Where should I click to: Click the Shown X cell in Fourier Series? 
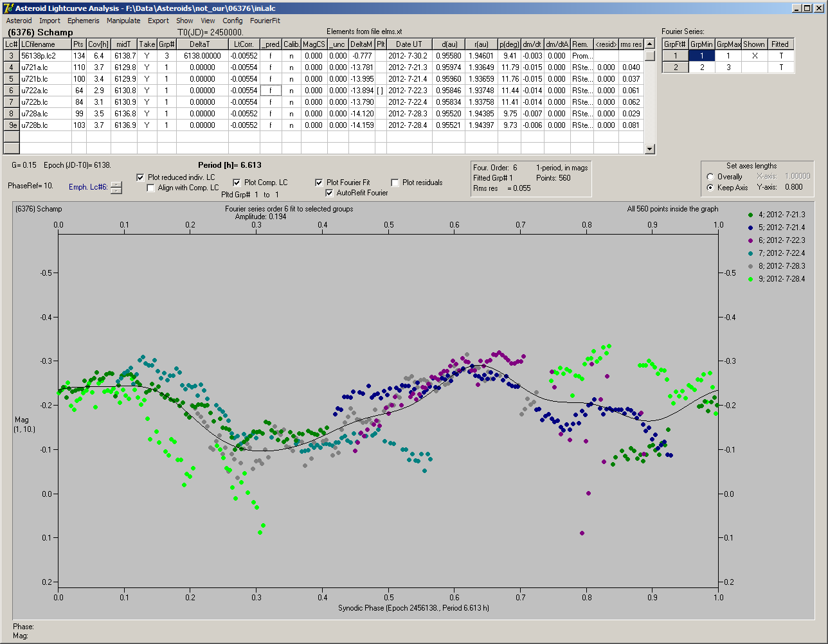(753, 56)
